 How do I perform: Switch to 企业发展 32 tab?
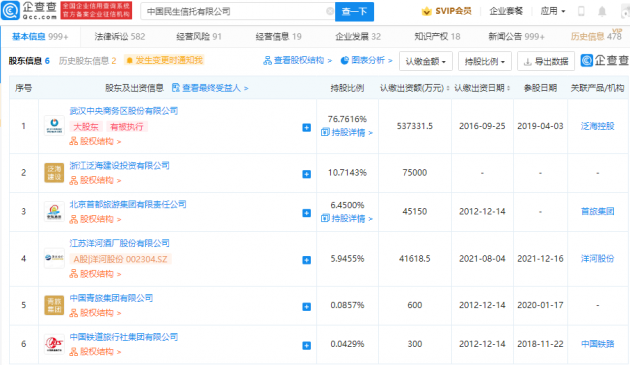(358, 37)
